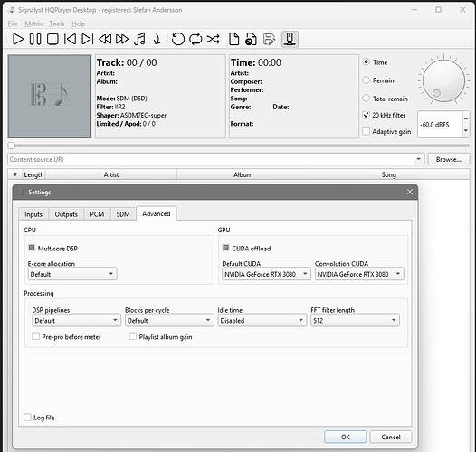Select the Remain radio button
The image size is (476, 452).
click(367, 80)
